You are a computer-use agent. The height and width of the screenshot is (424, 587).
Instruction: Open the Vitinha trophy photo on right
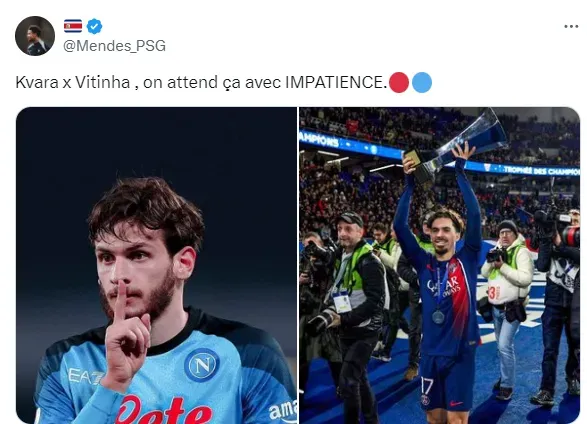(x=440, y=265)
